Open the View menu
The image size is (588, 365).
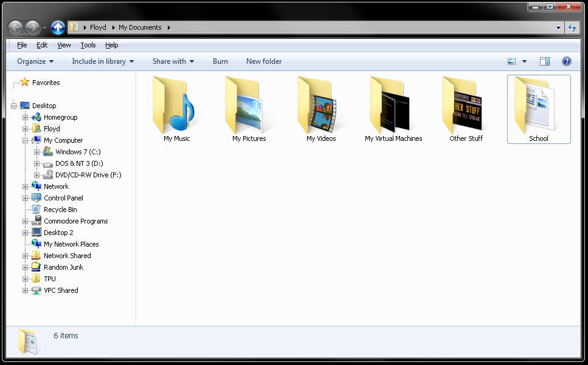pos(64,45)
